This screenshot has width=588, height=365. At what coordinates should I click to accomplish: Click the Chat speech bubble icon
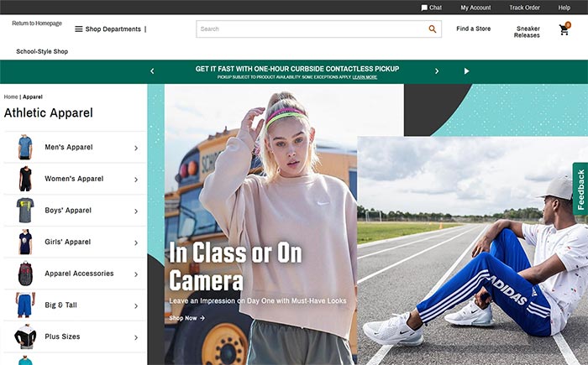(424, 8)
